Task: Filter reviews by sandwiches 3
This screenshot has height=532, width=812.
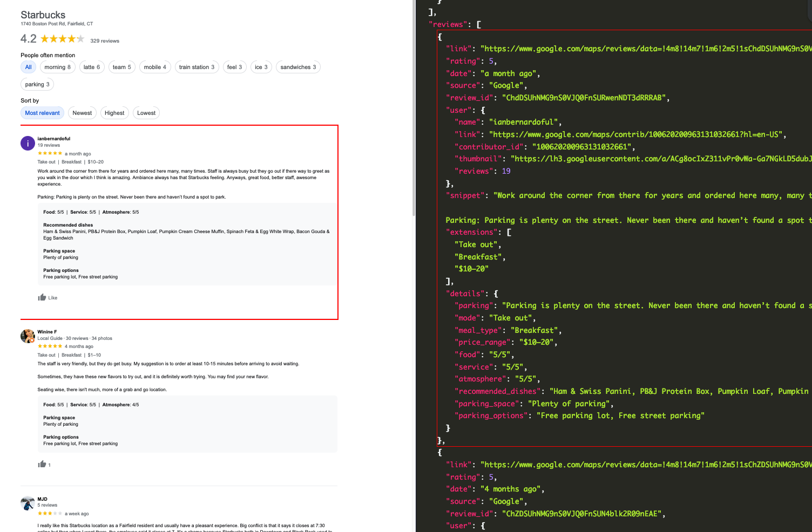Action: tap(299, 67)
